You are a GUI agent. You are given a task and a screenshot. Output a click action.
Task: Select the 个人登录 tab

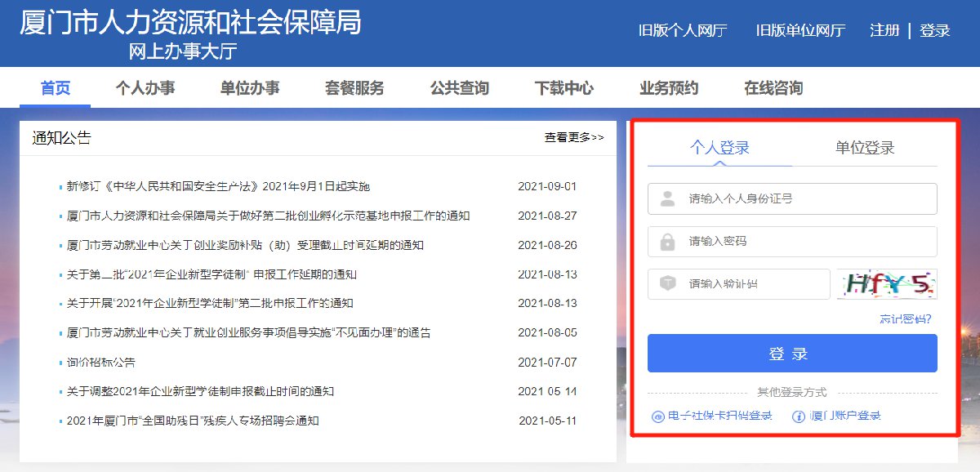point(719,148)
